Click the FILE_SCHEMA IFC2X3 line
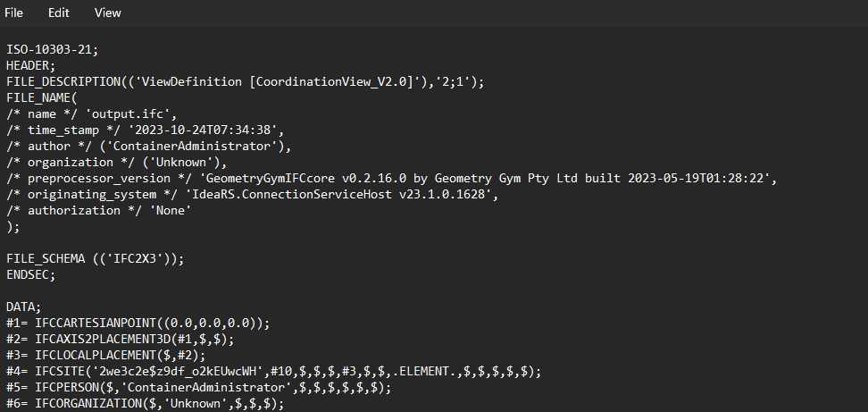Screen dimensions: 868x412 pos(95,259)
